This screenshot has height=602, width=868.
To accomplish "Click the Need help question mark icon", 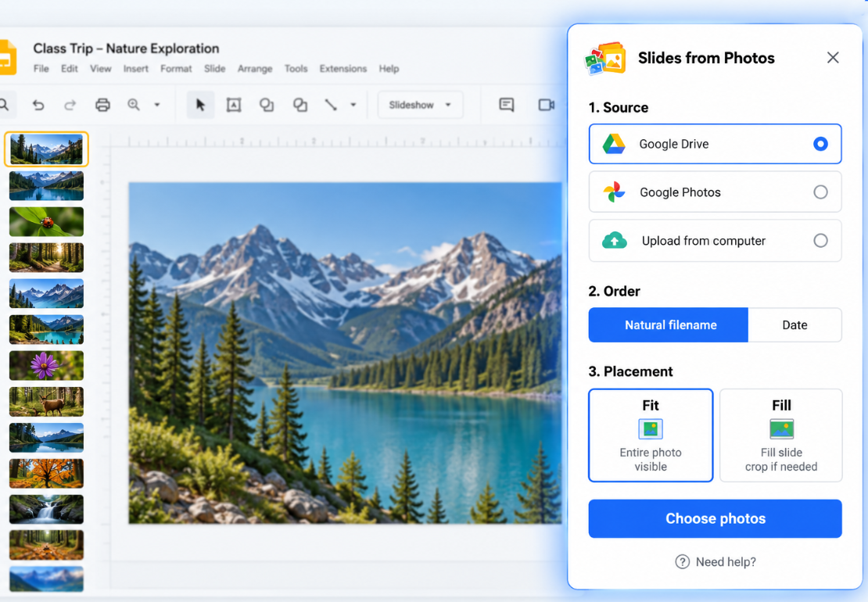I will pyautogui.click(x=682, y=562).
